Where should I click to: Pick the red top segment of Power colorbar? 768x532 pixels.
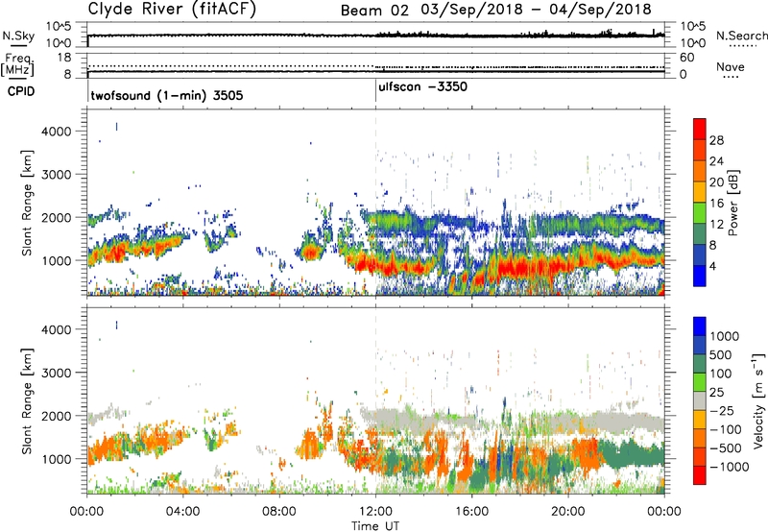pyautogui.click(x=700, y=129)
